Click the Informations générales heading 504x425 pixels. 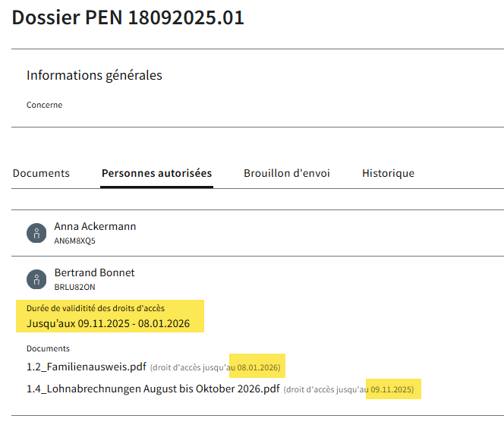[x=94, y=75]
